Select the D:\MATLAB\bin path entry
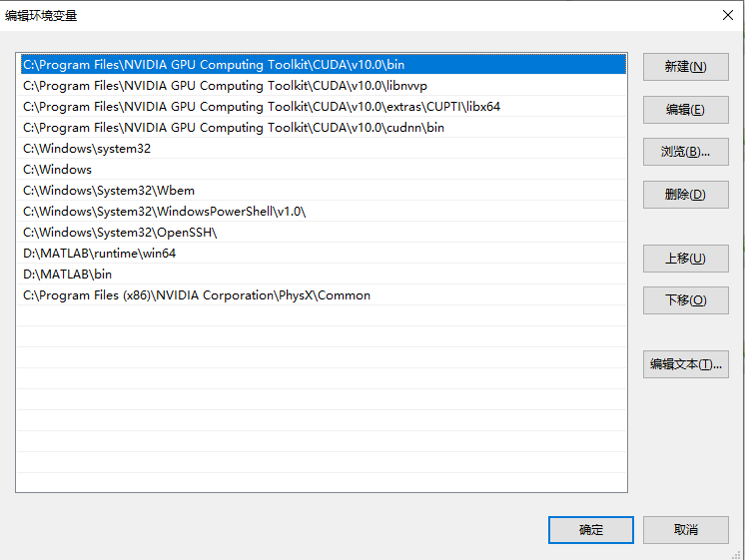The image size is (745, 560). 324,275
